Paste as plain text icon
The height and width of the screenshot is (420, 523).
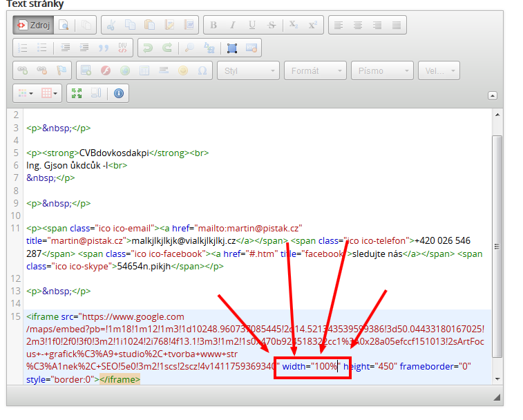click(169, 25)
